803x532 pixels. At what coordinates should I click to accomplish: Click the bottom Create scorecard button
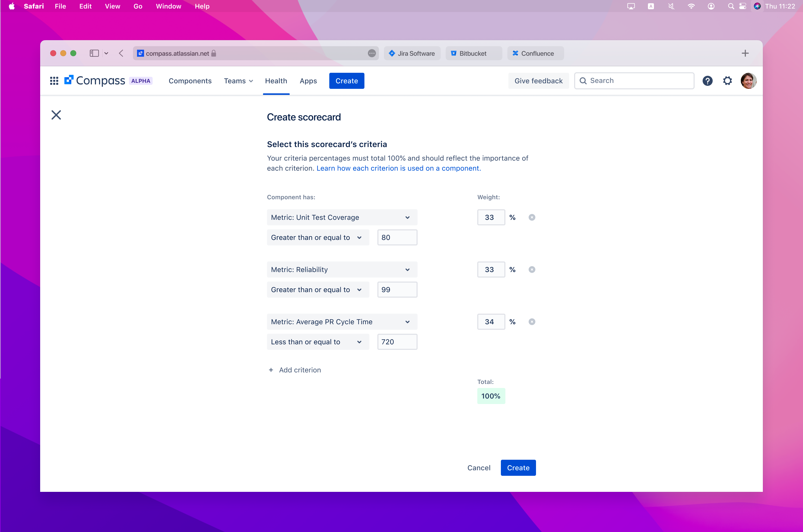click(x=518, y=468)
